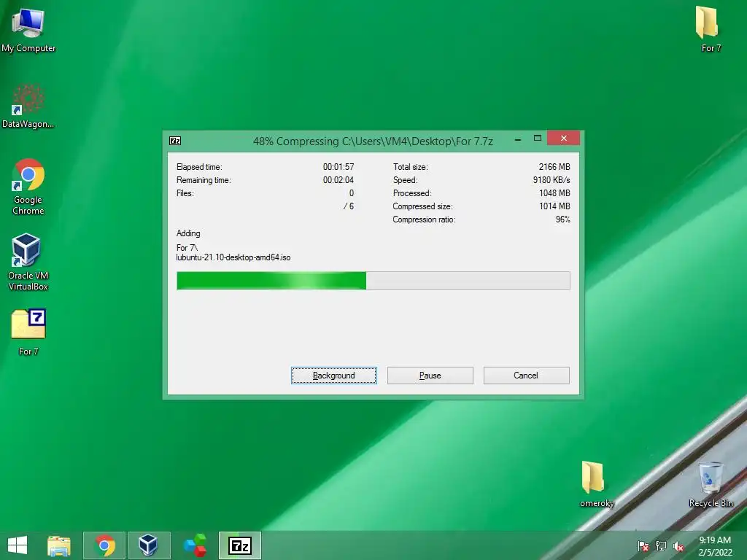This screenshot has height=560, width=747.
Task: Click the 7z icon in dialog title bar
Action: click(x=175, y=141)
